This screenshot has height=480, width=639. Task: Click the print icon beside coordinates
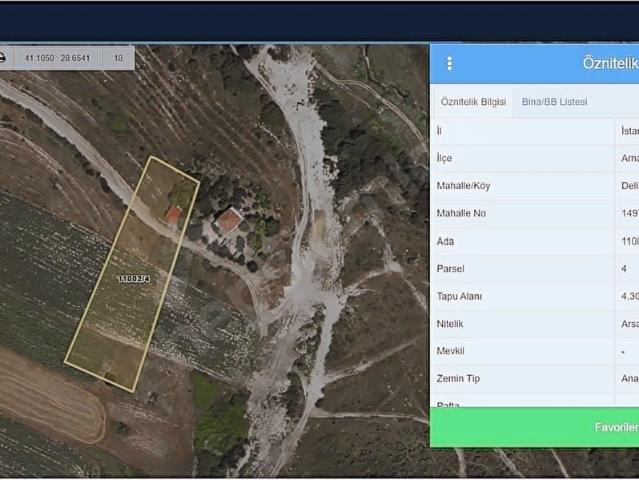click(x=2, y=58)
